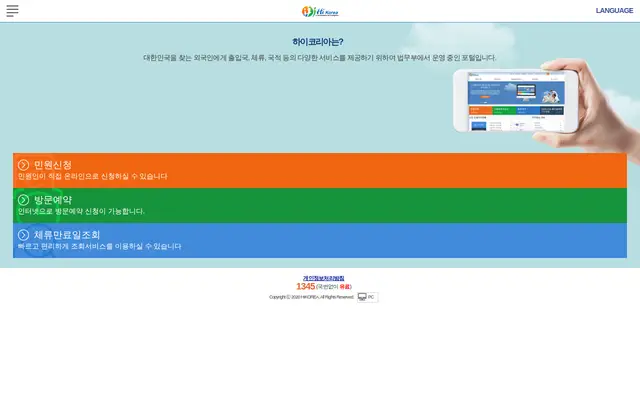Open the blue 체류만료일조회 banner

[x=320, y=240]
